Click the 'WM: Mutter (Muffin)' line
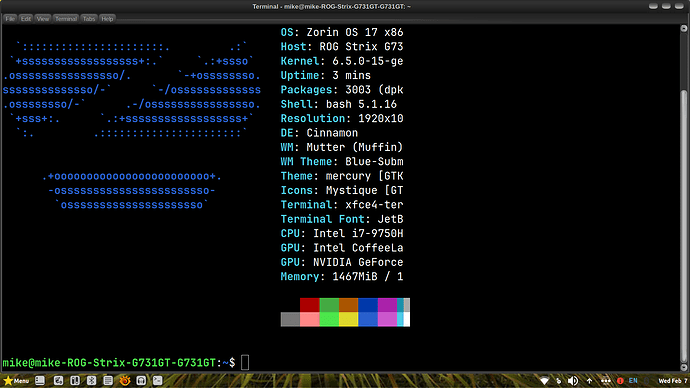 (342, 147)
